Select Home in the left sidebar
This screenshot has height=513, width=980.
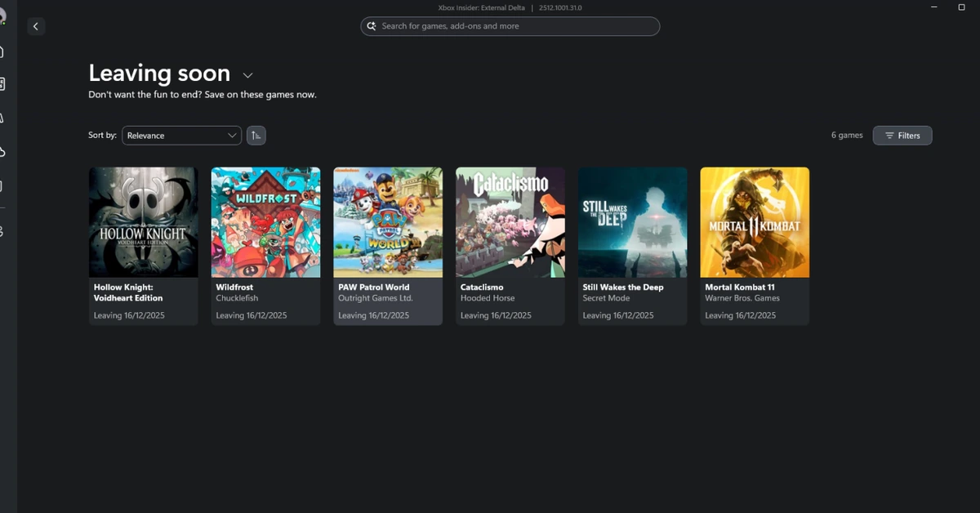(4, 51)
